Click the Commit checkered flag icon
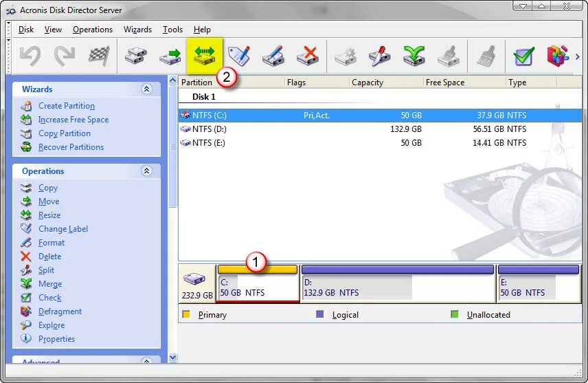 click(99, 56)
